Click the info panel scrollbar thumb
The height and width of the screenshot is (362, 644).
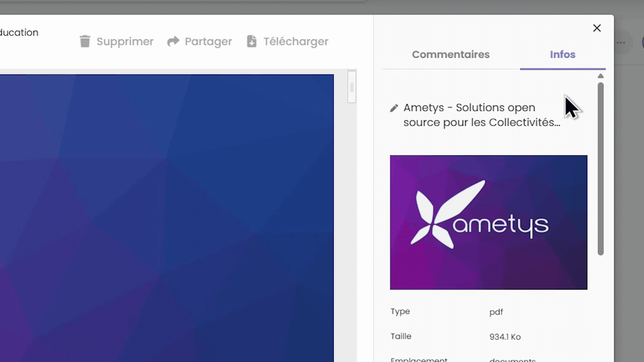coord(600,169)
